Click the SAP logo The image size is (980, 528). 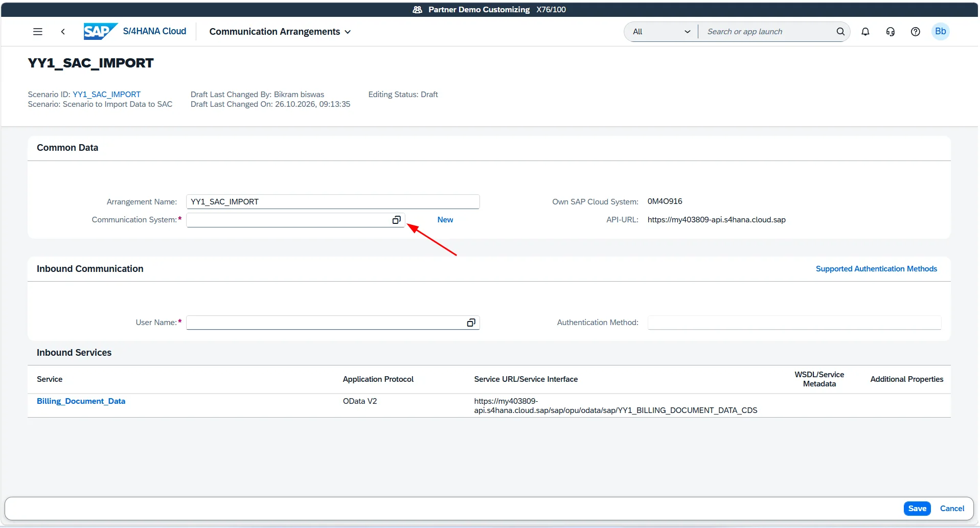pos(100,31)
